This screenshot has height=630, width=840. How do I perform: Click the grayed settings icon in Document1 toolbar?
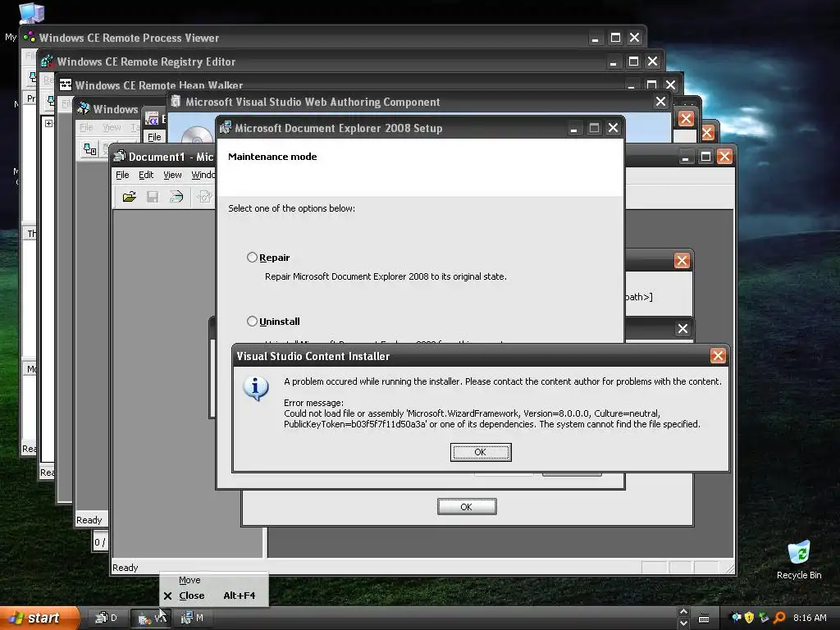tap(204, 197)
